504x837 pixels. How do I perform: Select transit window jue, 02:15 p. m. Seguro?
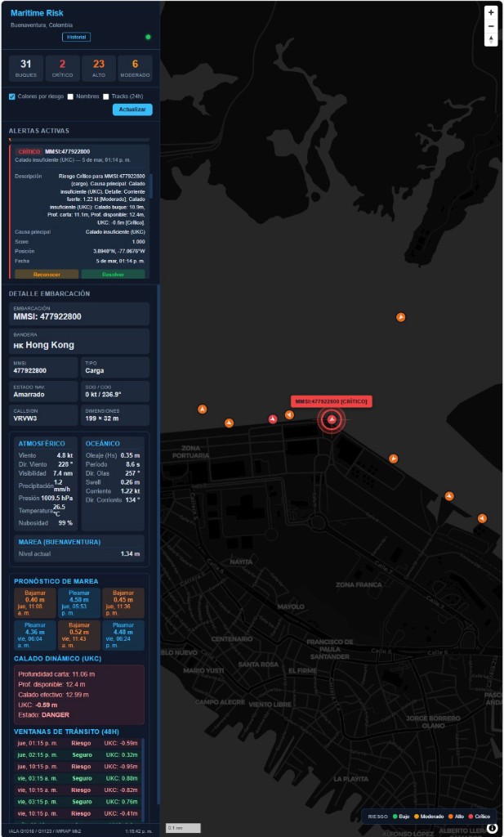[x=78, y=754]
